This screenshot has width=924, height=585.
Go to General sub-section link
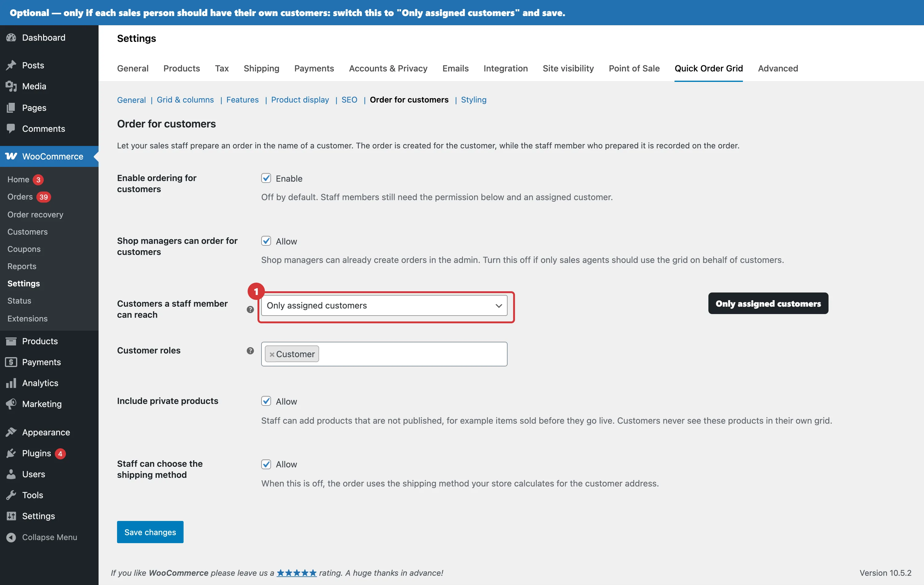[x=131, y=100]
